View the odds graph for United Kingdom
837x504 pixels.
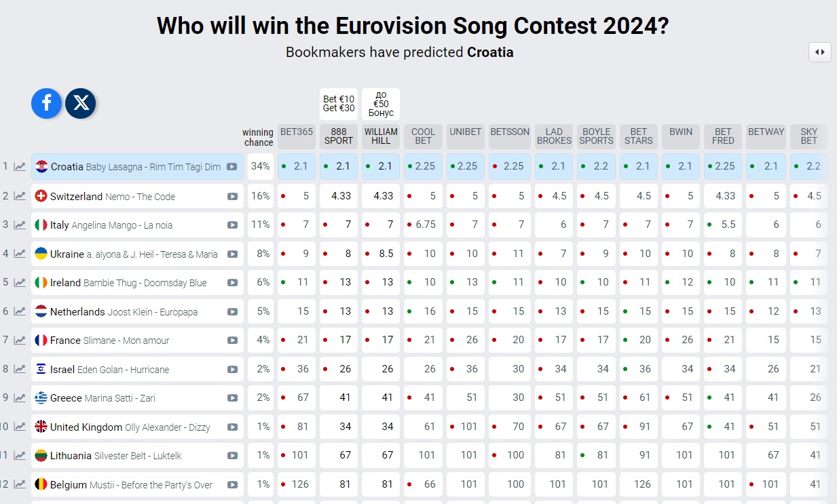pos(19,427)
